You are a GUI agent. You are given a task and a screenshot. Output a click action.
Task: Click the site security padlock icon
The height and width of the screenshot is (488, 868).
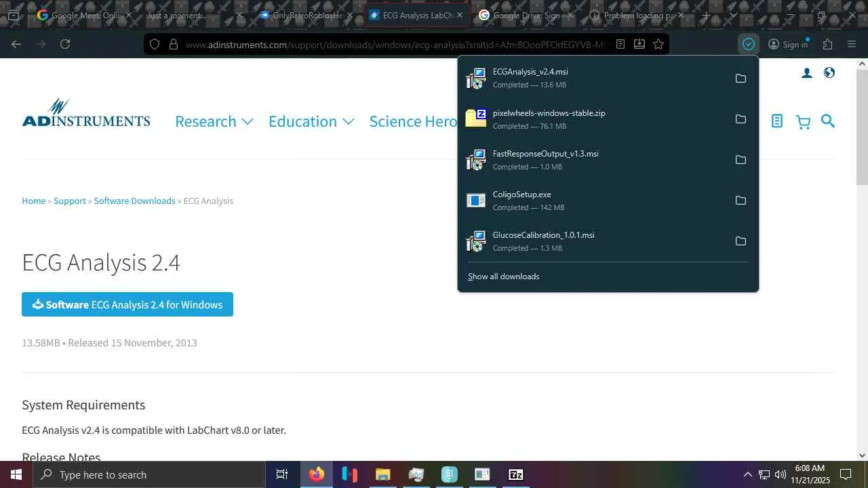pos(173,44)
